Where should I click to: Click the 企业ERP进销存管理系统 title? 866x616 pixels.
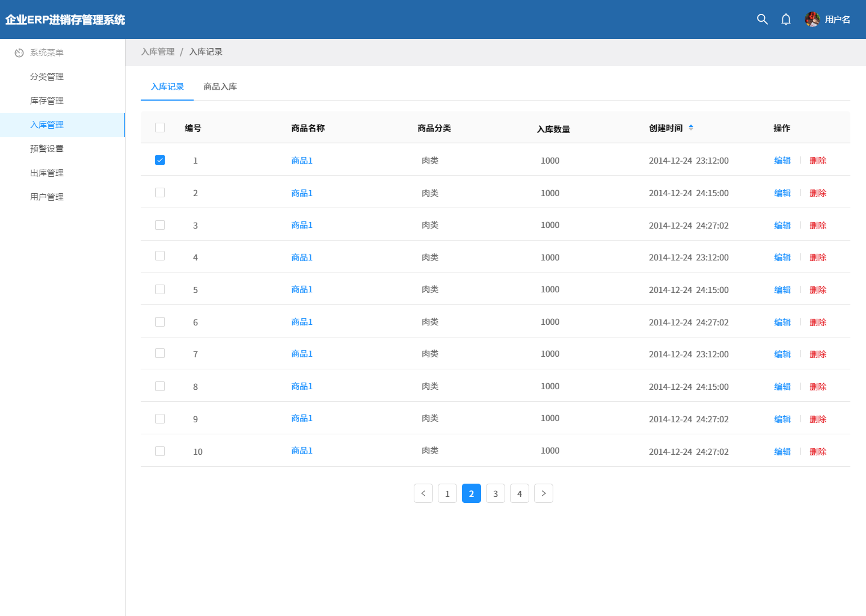pyautogui.click(x=65, y=20)
